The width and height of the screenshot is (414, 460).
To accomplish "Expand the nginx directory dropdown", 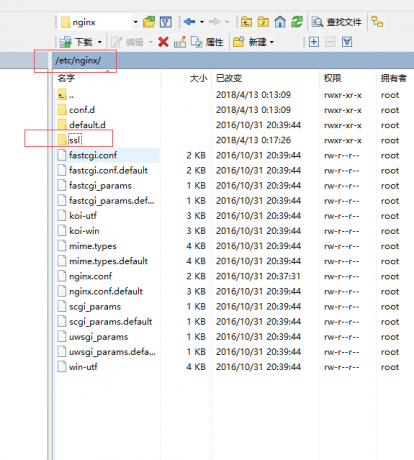I will 135,22.
